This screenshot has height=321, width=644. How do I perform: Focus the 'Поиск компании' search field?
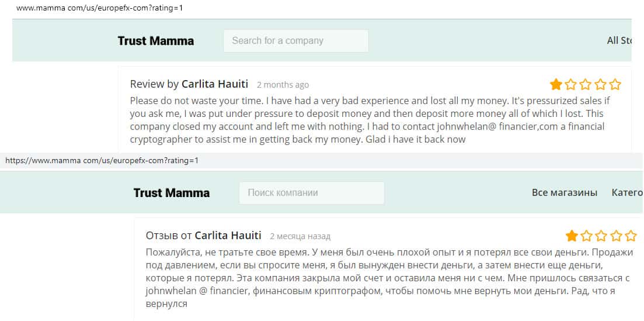pyautogui.click(x=311, y=193)
